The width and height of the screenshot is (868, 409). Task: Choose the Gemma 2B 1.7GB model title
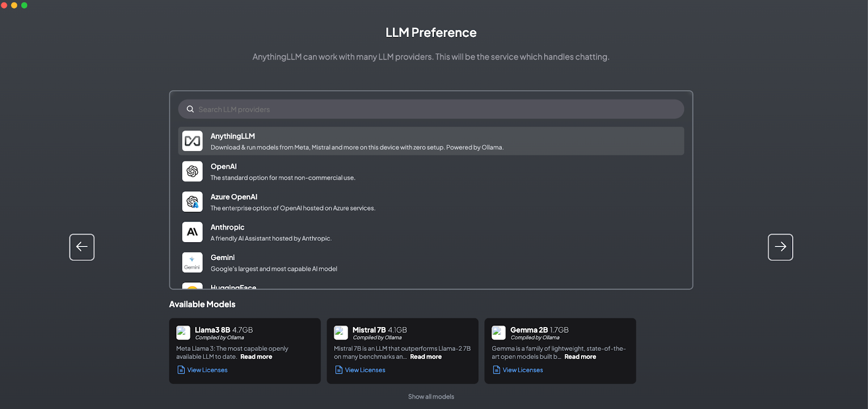[539, 330]
